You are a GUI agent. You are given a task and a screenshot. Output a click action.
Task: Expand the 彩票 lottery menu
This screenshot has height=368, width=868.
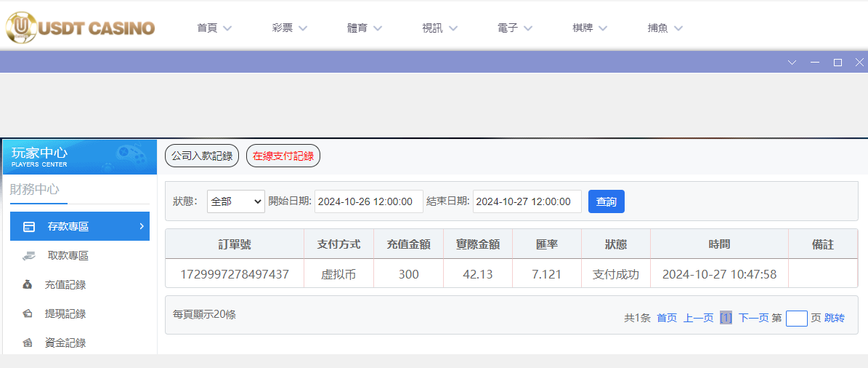click(x=290, y=28)
